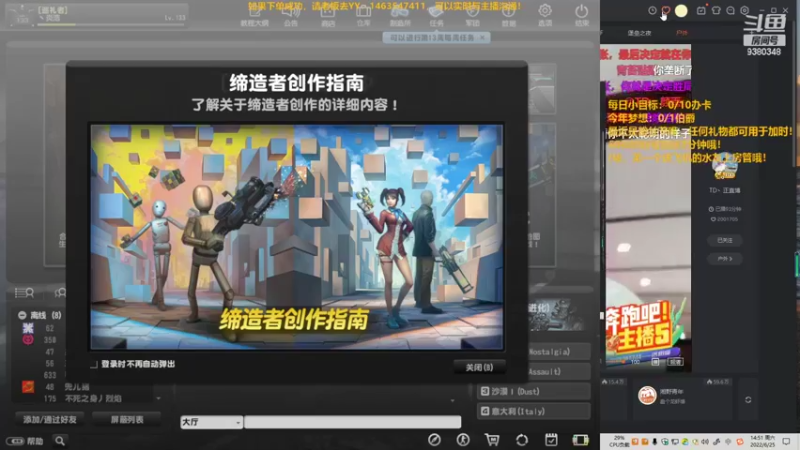This screenshot has height=450, width=800.
Task: Dismiss the weekly mission tooltip with its X
Action: [x=482, y=38]
